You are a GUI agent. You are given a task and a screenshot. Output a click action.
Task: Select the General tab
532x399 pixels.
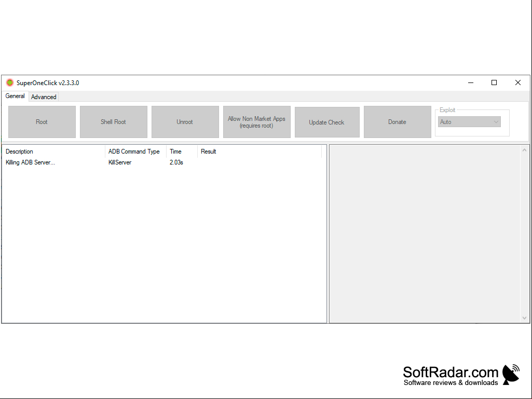[15, 96]
